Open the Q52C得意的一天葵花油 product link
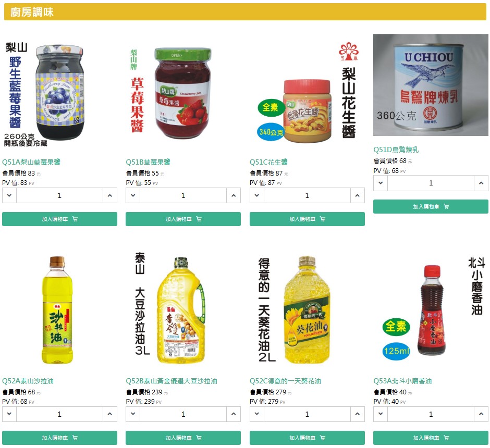Viewport: 490px width, 448px height. (285, 381)
